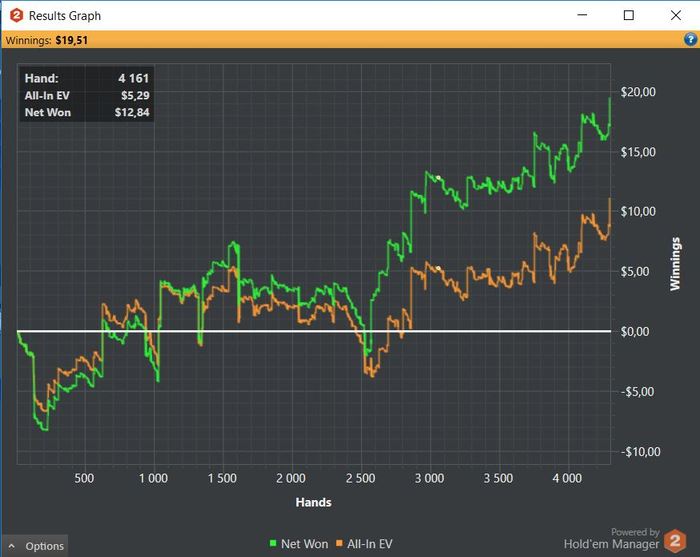Click the 4 000 hands x-axis label
The width and height of the screenshot is (700, 557).
click(x=567, y=478)
